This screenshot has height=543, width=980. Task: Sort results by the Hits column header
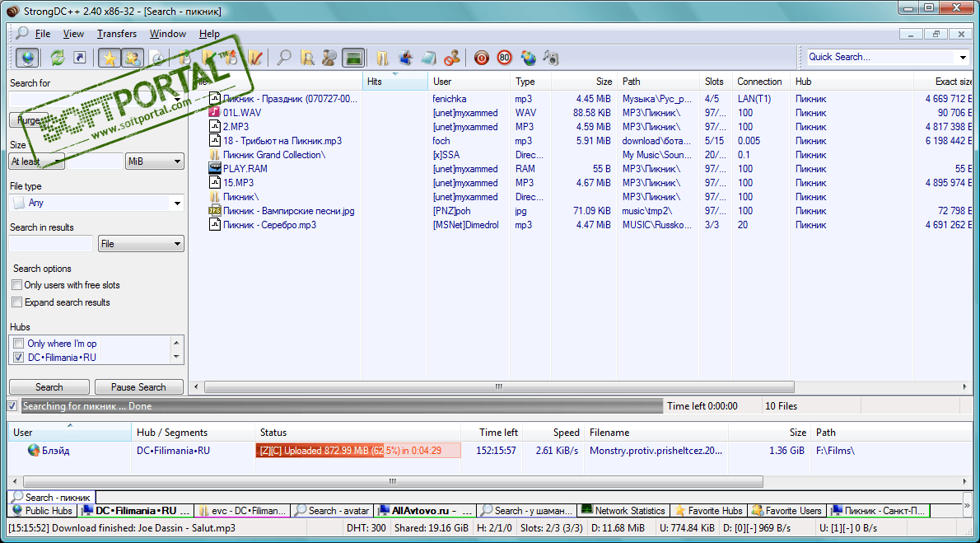point(395,82)
